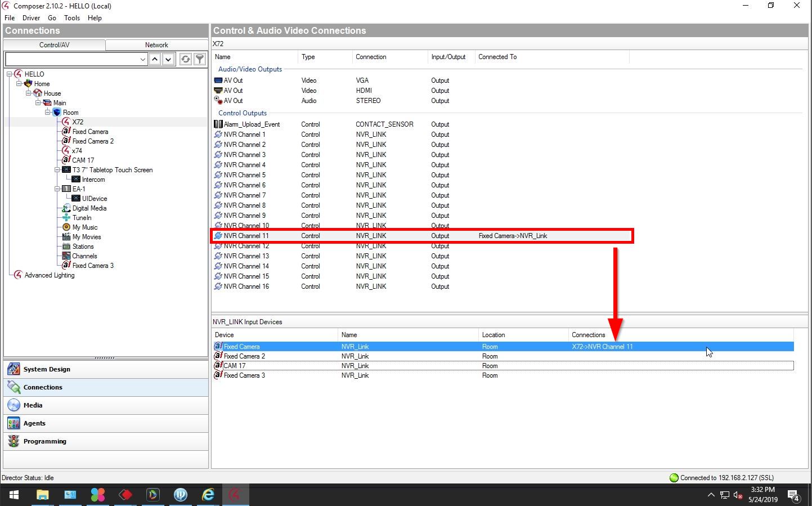
Task: Click the refresh icon in Connections toolbar
Action: [x=185, y=59]
